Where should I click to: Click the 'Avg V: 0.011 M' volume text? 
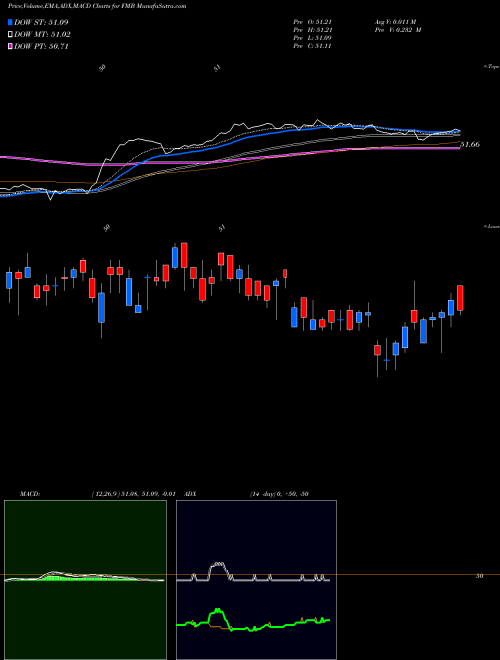coord(396,21)
